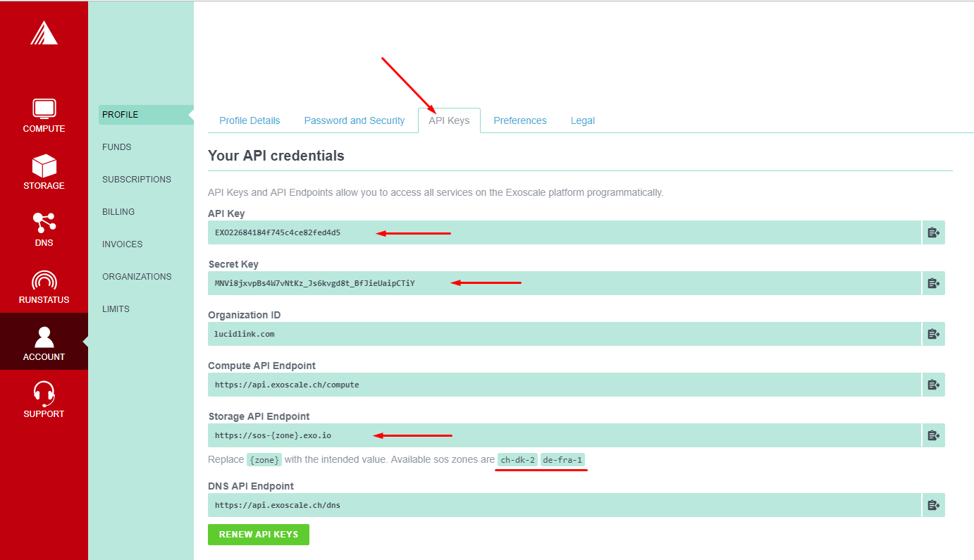
Task: Switch to the Profile Details tab
Action: coord(249,120)
